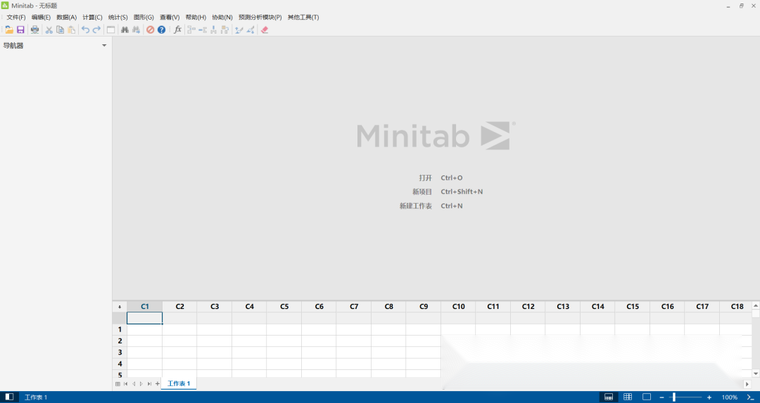
Task: Switch to split output and data view
Action: [x=608, y=397]
